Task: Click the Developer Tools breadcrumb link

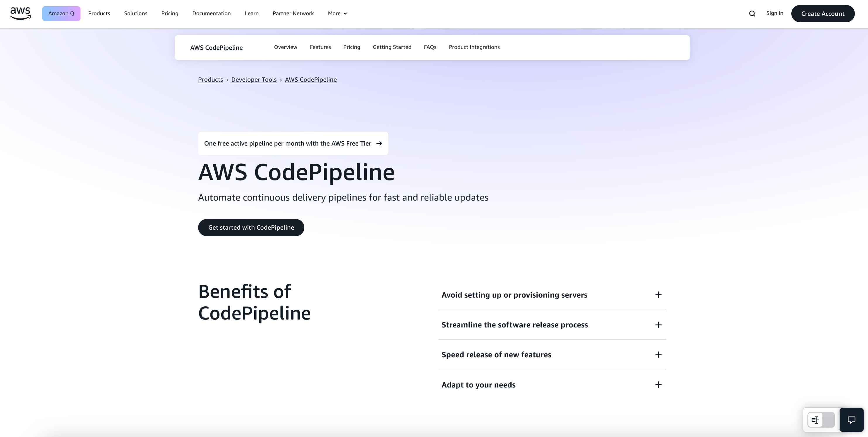Action: (254, 80)
